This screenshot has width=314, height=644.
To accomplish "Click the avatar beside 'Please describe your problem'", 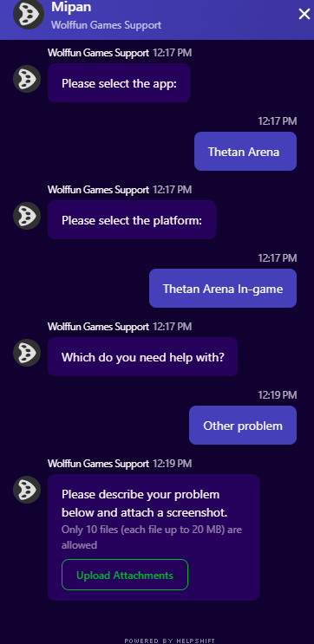I will point(27,490).
